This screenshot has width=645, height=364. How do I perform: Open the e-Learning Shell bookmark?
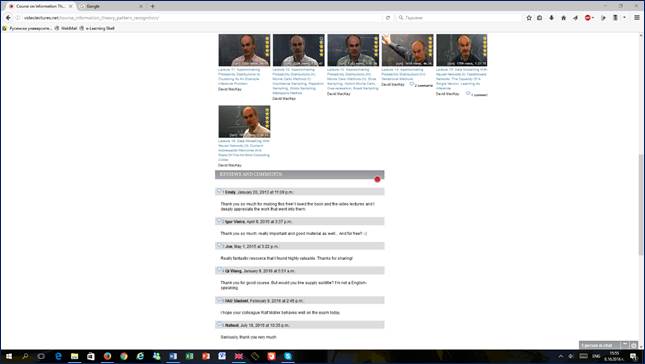(x=97, y=28)
